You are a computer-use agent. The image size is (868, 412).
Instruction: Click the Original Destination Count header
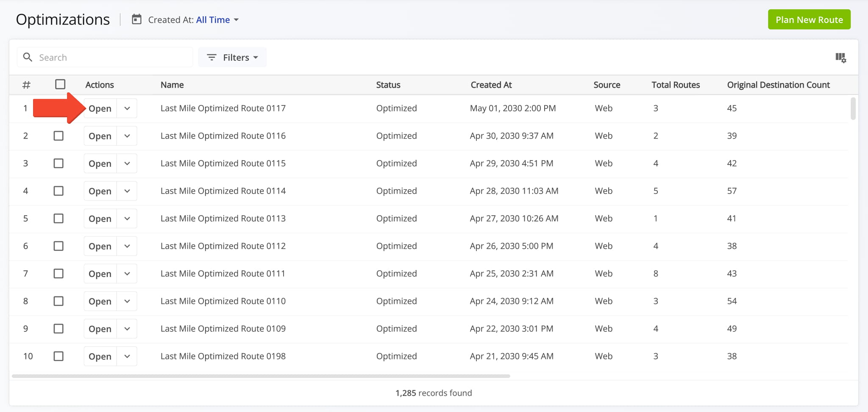pyautogui.click(x=779, y=85)
